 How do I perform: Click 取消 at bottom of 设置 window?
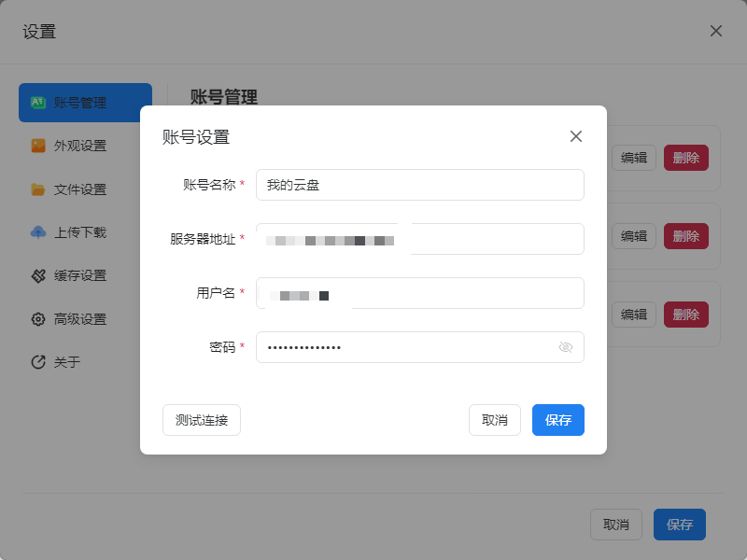(x=616, y=525)
